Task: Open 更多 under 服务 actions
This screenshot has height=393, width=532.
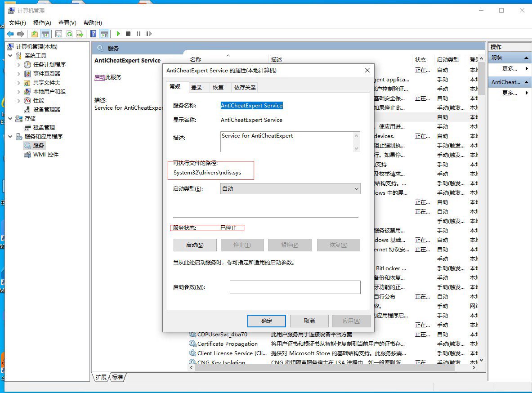Action: [510, 68]
